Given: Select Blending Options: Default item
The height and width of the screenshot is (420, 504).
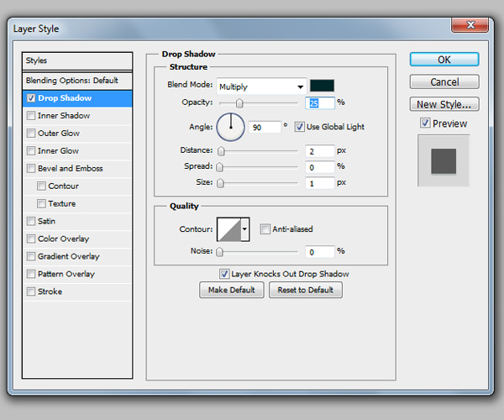Looking at the screenshot, I should pos(77,81).
